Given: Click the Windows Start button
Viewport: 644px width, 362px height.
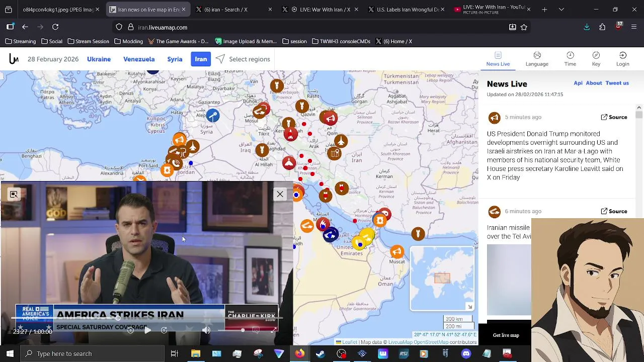Looking at the screenshot, I should tap(10, 353).
